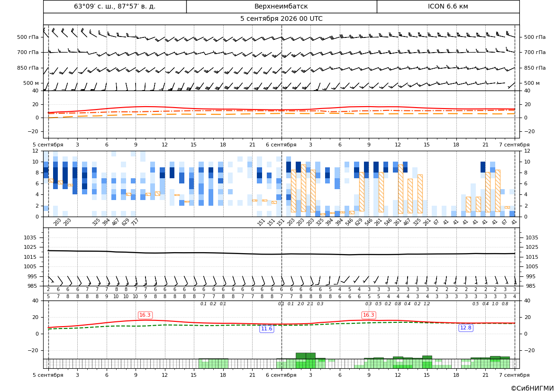554x392 pixels.
Task: Click the red 16.3 max temperature label on 5 сентября
Action: (x=145, y=315)
